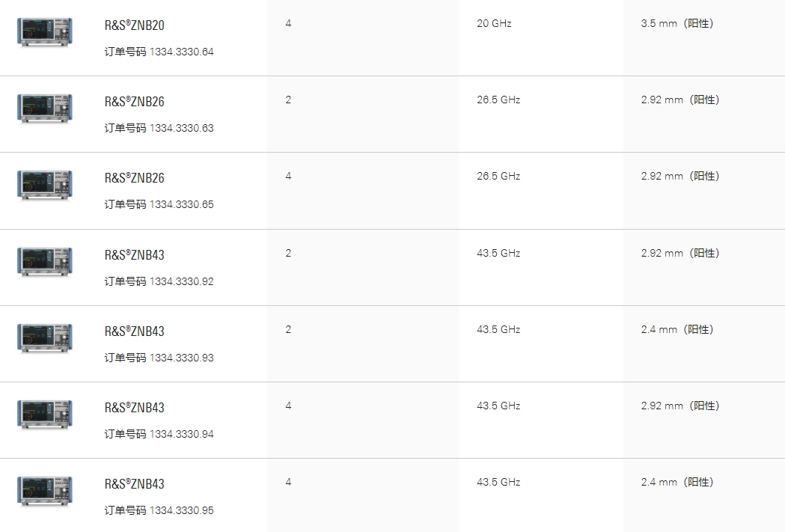Open the R&S ZNB20 product link
Image resolution: width=785 pixels, height=532 pixels.
point(134,25)
